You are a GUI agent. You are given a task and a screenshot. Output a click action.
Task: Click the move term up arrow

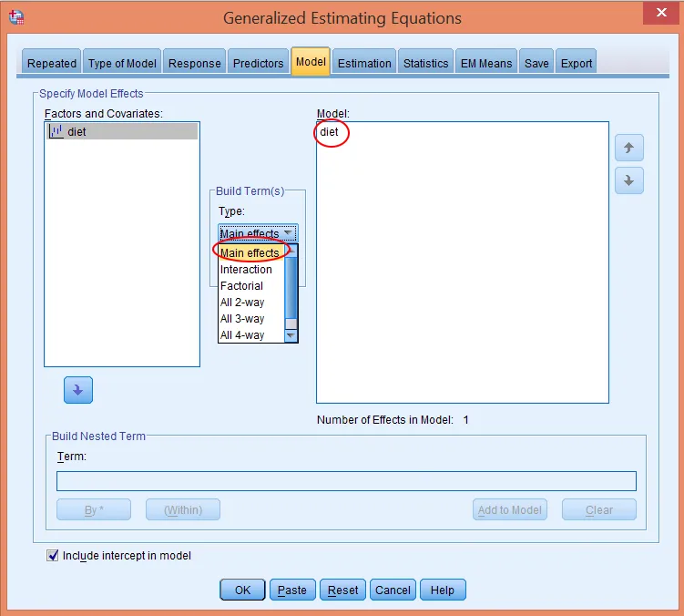[628, 148]
